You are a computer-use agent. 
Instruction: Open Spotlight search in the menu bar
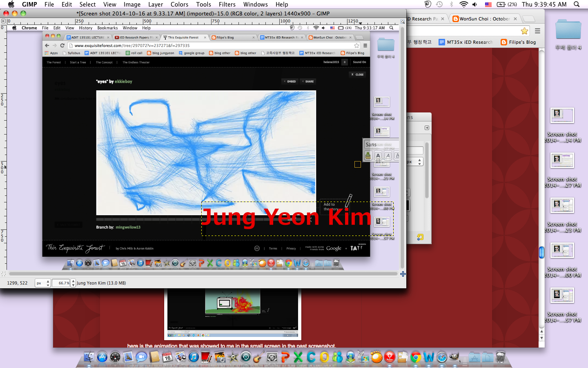(577, 4)
